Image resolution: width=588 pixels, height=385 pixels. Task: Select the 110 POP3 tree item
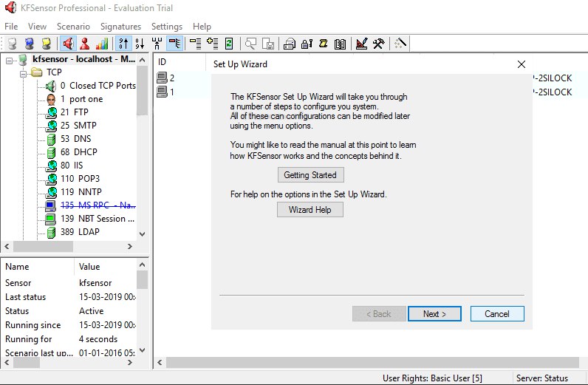pos(81,179)
